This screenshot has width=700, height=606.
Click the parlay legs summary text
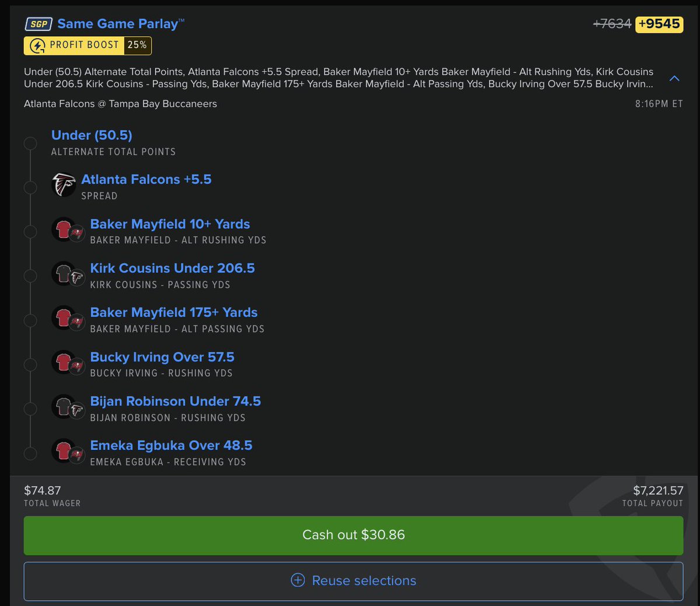(338, 78)
